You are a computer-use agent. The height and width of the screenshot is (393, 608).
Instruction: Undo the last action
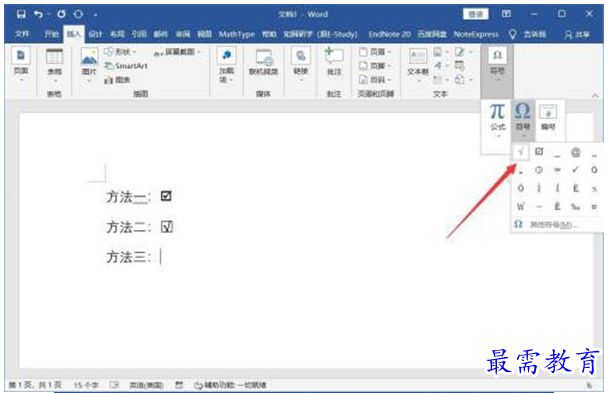pyautogui.click(x=38, y=14)
